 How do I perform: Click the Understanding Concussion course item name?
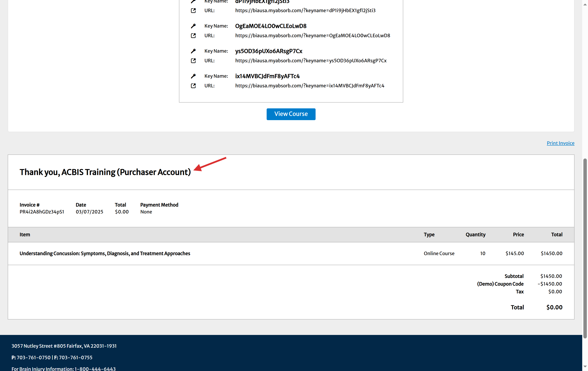point(105,253)
